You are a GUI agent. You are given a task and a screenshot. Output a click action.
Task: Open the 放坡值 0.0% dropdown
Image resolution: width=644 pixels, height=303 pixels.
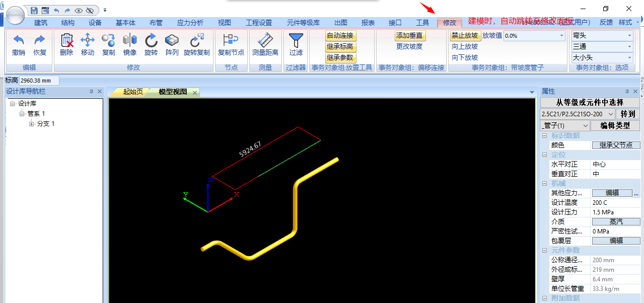(x=561, y=36)
